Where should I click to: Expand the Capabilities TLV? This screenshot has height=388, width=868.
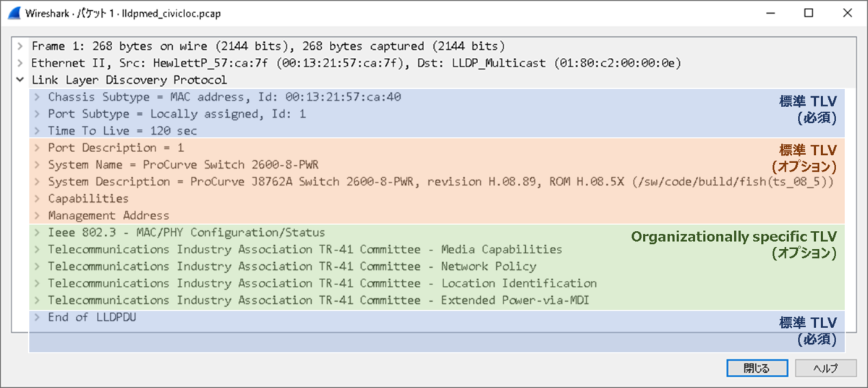(37, 198)
